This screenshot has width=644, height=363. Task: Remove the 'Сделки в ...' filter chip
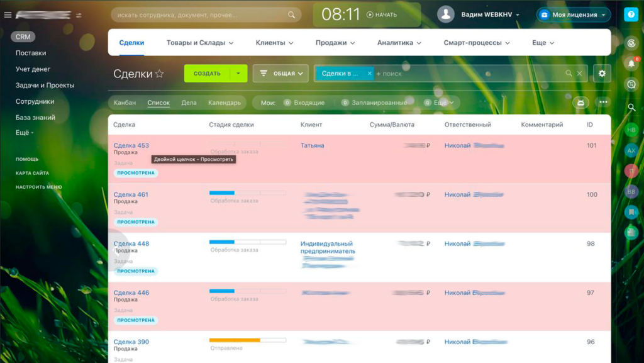[x=369, y=74]
